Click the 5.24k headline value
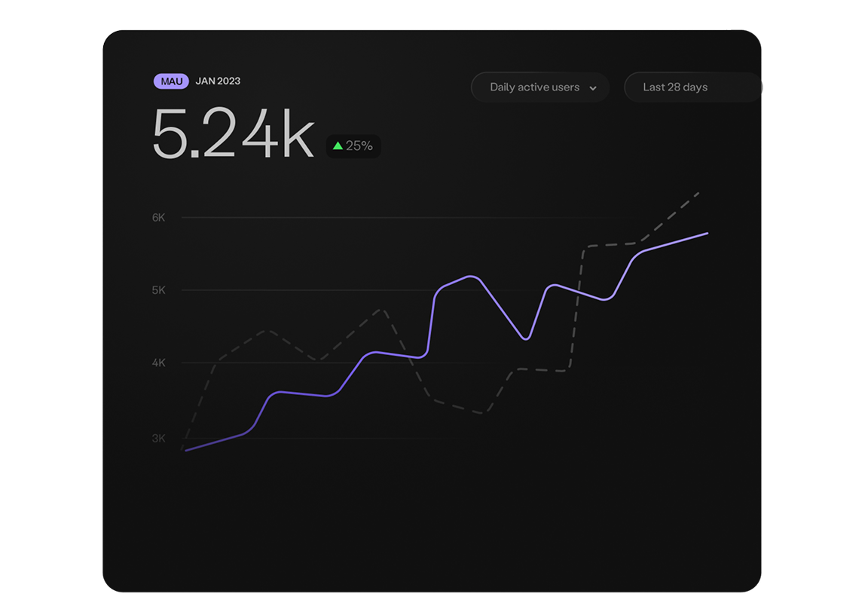Viewport: 868px width, 609px height. coord(233,134)
